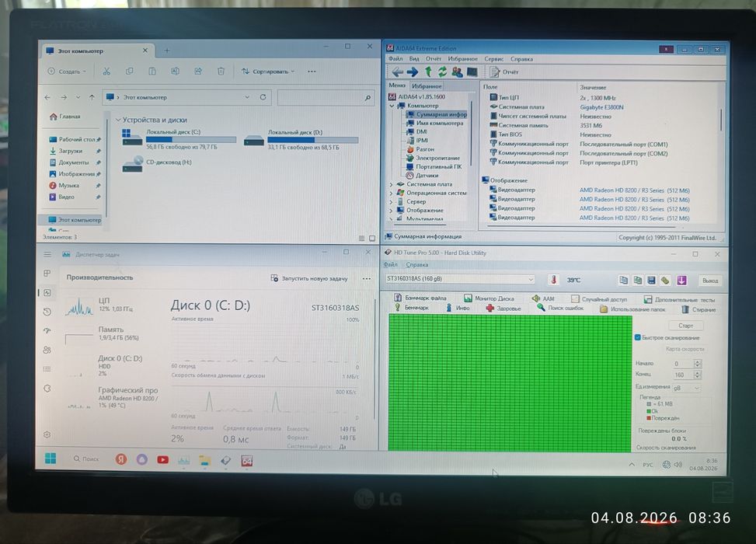
Task: Click the Старт button in HD Tune
Action: coord(685,325)
